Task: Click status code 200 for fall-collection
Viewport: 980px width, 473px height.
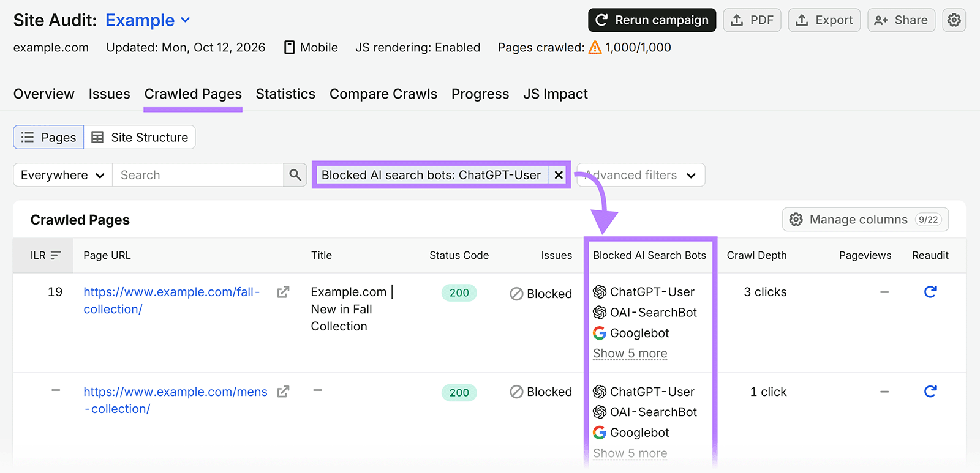Action: (x=459, y=292)
